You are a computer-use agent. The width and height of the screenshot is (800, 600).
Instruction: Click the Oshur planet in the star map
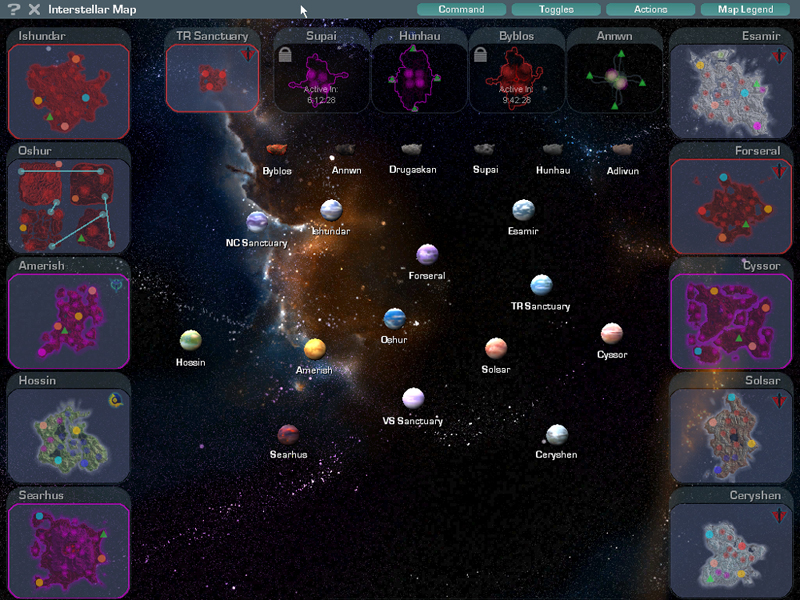tap(394, 318)
